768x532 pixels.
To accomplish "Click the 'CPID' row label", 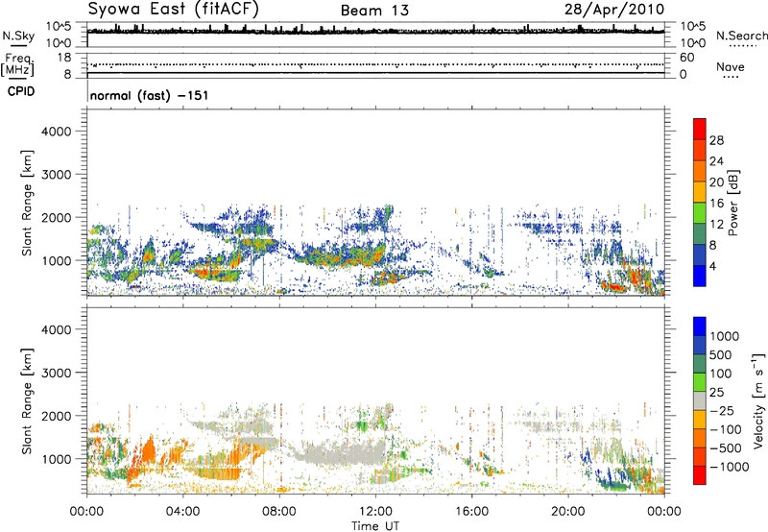I will (21, 91).
